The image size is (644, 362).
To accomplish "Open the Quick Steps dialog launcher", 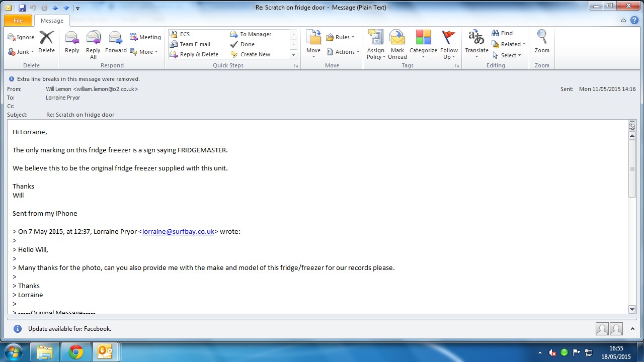I will 296,66.
